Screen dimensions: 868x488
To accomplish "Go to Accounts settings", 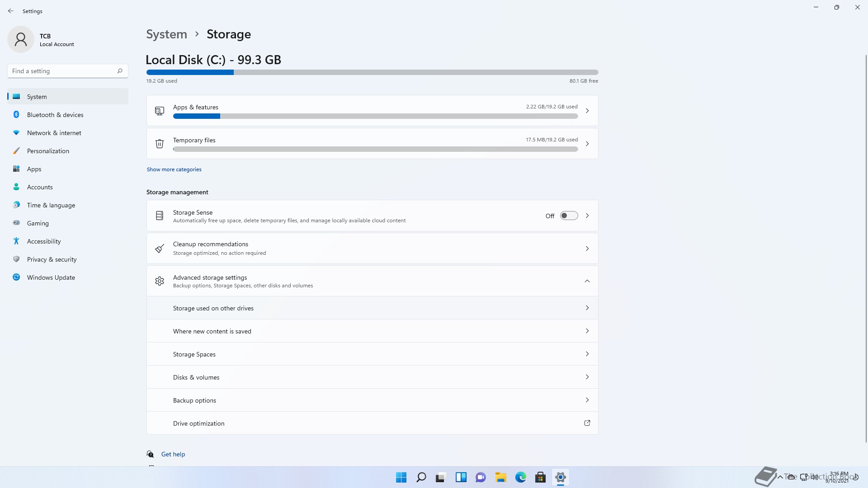I will click(68, 187).
